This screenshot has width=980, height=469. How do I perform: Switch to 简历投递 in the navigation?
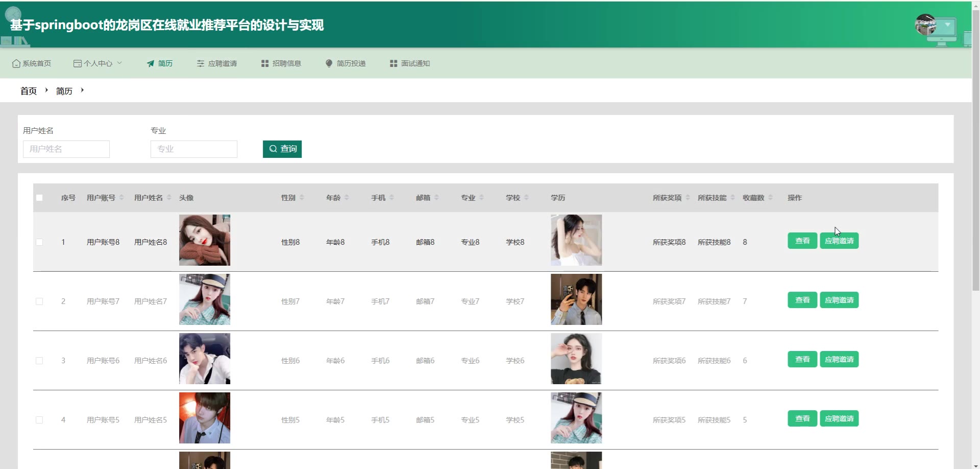tap(346, 63)
